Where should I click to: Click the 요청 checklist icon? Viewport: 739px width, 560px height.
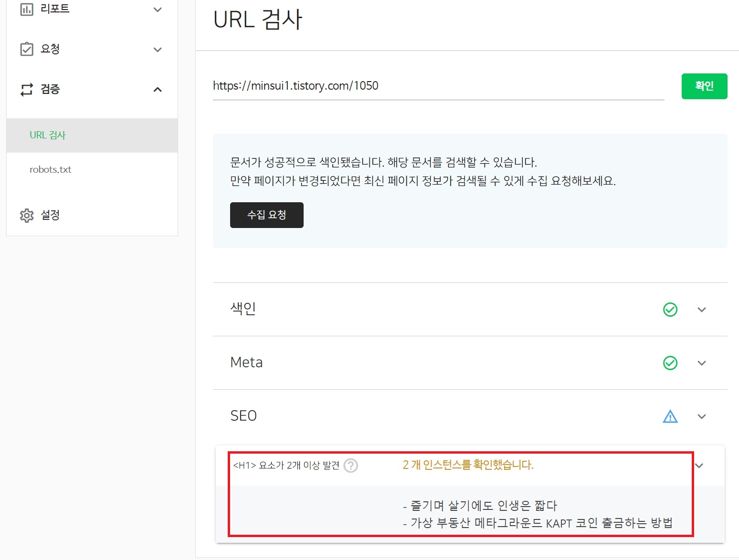coord(27,48)
